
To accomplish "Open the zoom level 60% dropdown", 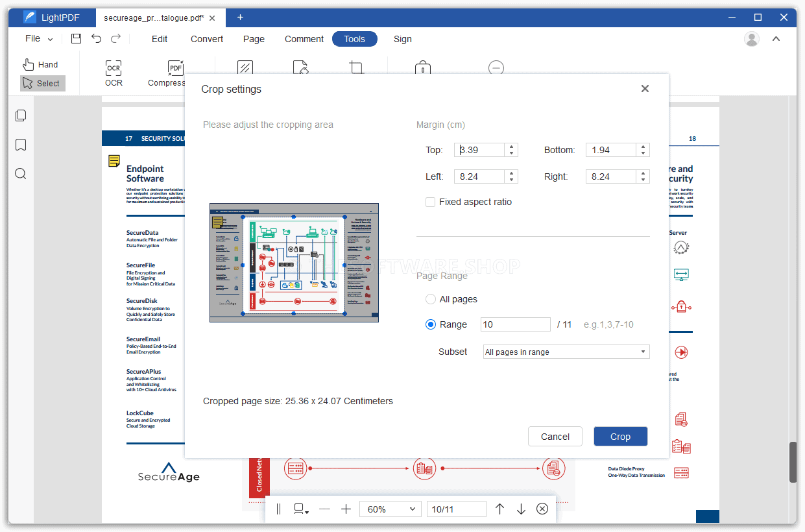I will click(390, 509).
